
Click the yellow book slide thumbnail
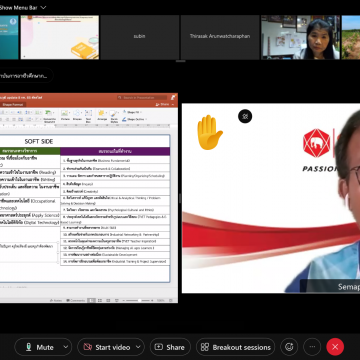pos(60,37)
